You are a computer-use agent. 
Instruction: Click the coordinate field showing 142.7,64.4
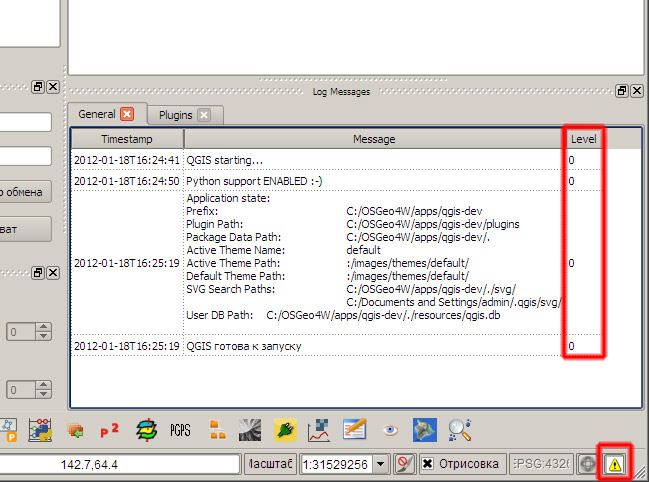coord(119,464)
